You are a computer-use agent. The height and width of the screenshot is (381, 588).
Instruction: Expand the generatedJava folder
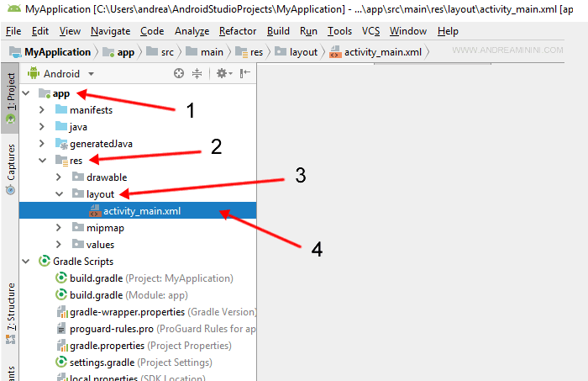(42, 143)
